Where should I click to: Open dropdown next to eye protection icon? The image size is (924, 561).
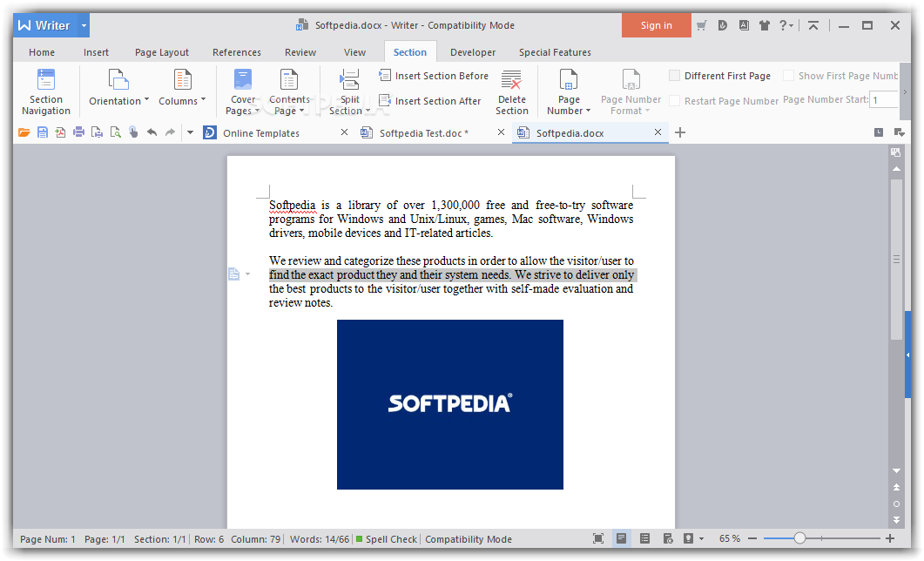[x=701, y=538]
